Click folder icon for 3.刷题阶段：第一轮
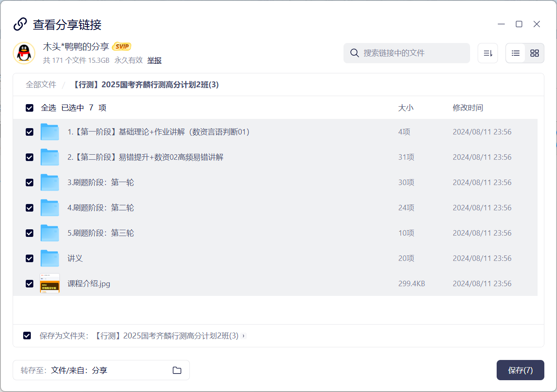The width and height of the screenshot is (557, 392). 50,183
